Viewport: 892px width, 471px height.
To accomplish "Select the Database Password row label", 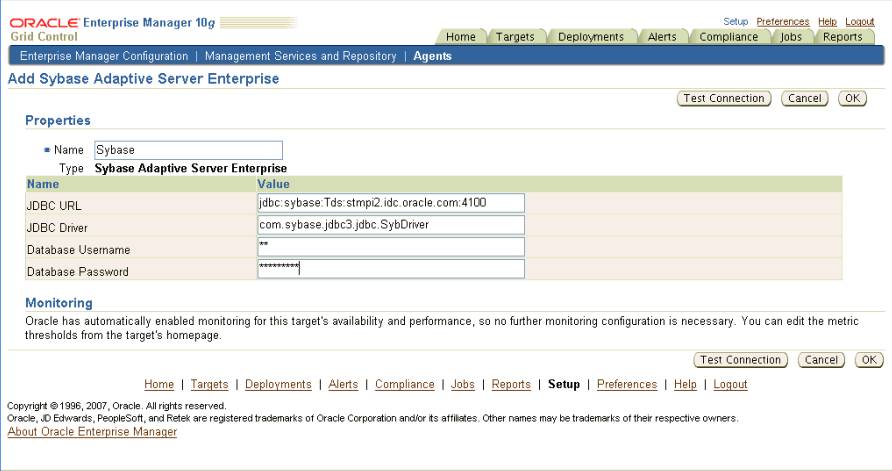I will (77, 272).
